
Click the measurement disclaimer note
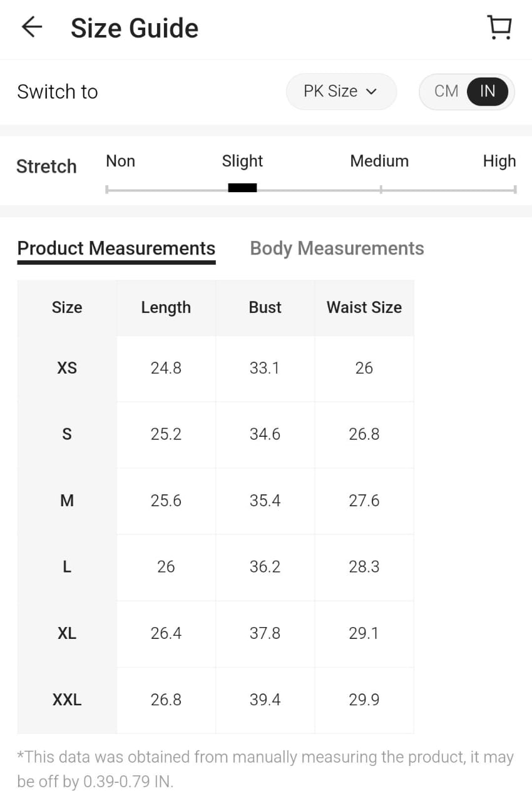265,769
